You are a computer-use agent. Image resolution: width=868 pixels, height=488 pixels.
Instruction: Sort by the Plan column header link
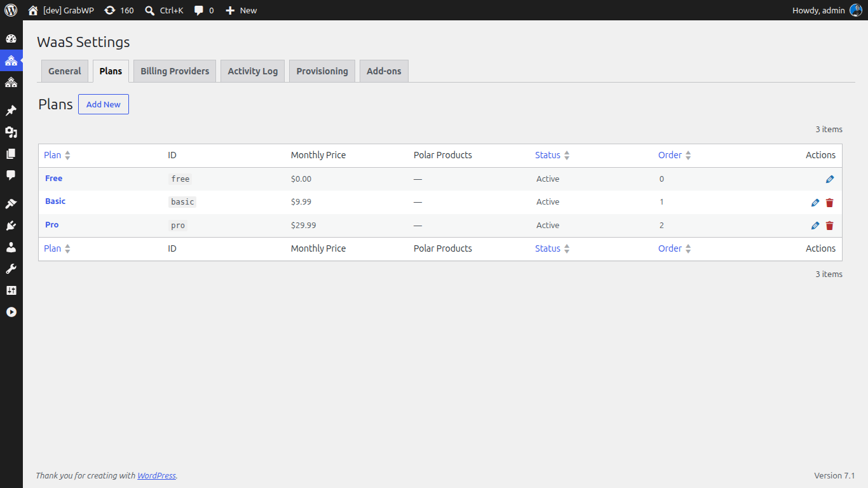(x=52, y=155)
